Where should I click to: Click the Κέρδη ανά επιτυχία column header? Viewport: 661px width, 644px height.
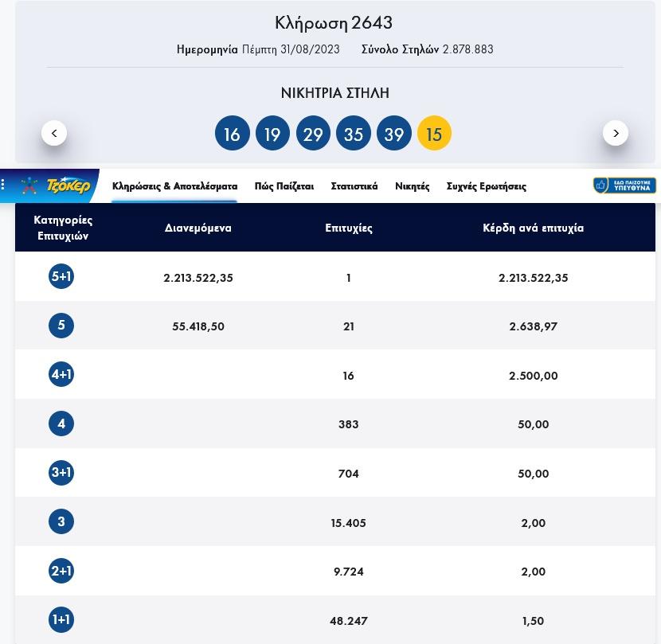533,228
